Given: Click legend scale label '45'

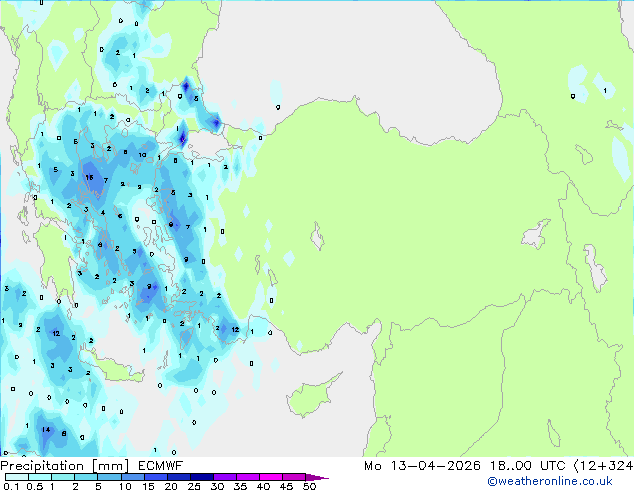Looking at the screenshot, I should point(286,486).
